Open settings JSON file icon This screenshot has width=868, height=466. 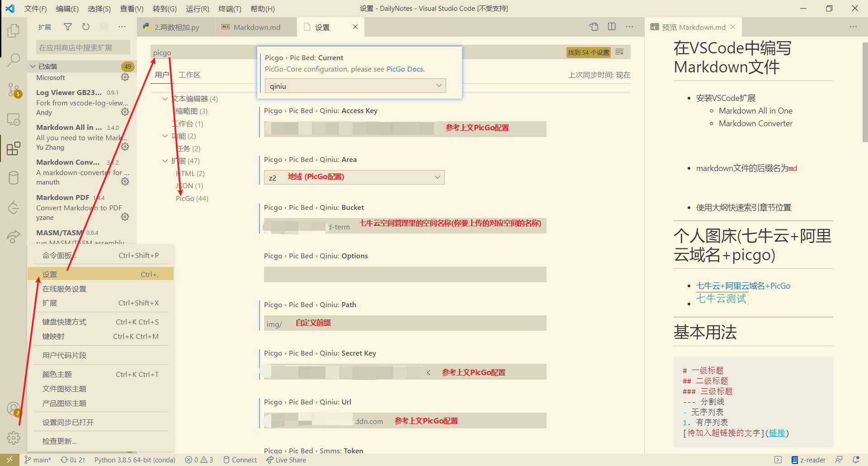tap(594, 27)
